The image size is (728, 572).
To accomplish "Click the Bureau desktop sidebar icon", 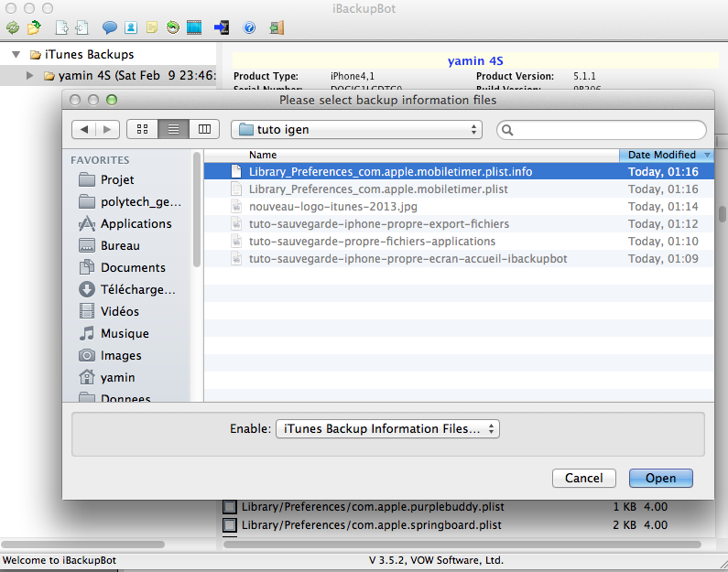I will pos(87,245).
